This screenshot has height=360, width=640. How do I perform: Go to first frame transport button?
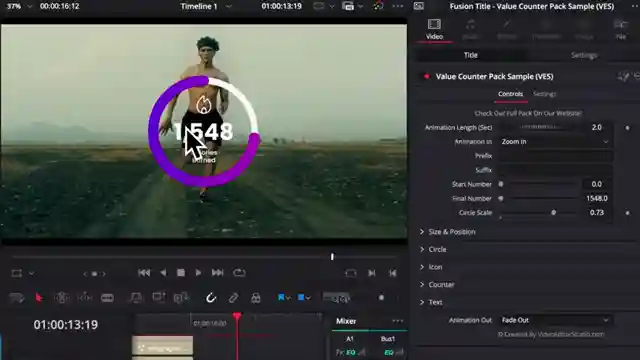(144, 273)
